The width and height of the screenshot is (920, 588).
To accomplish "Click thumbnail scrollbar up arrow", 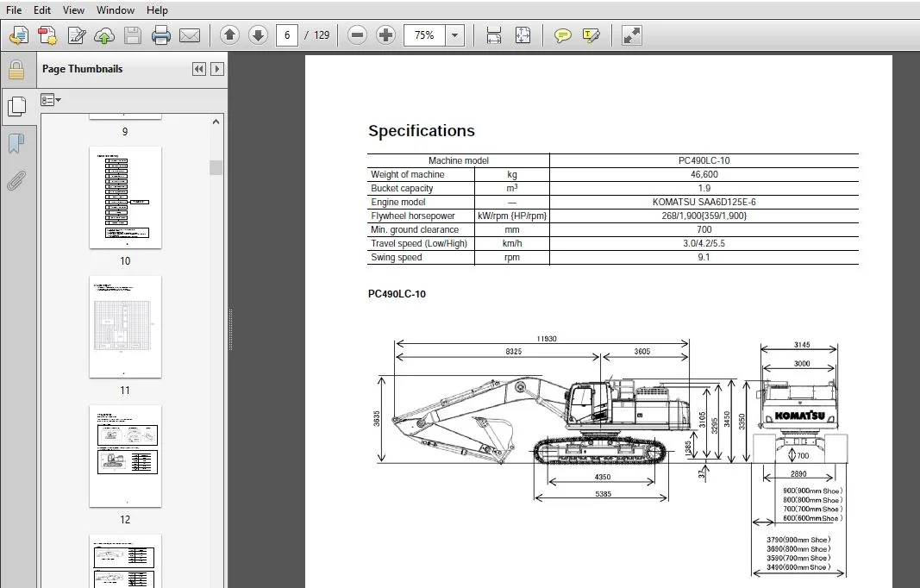I will 216,122.
